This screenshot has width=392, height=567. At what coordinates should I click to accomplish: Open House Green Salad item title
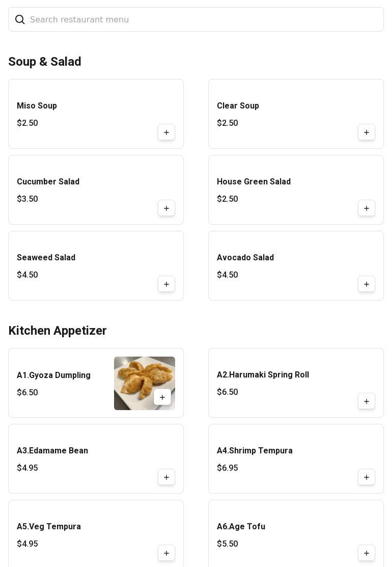254,182
